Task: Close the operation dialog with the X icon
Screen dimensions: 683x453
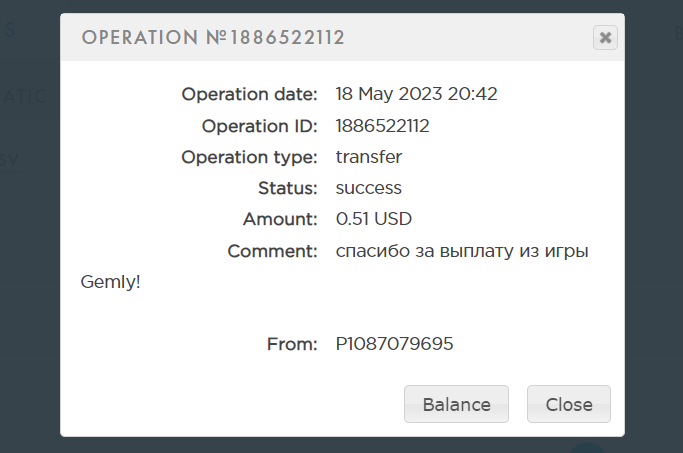Action: coord(605,38)
